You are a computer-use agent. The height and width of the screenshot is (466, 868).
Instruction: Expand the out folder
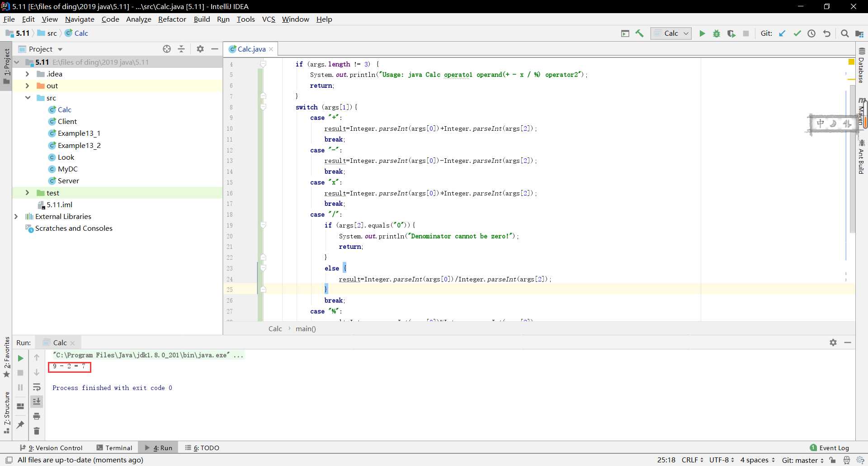[27, 86]
